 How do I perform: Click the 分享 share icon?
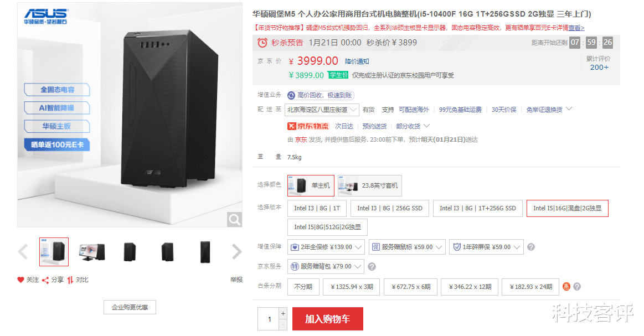(46, 280)
